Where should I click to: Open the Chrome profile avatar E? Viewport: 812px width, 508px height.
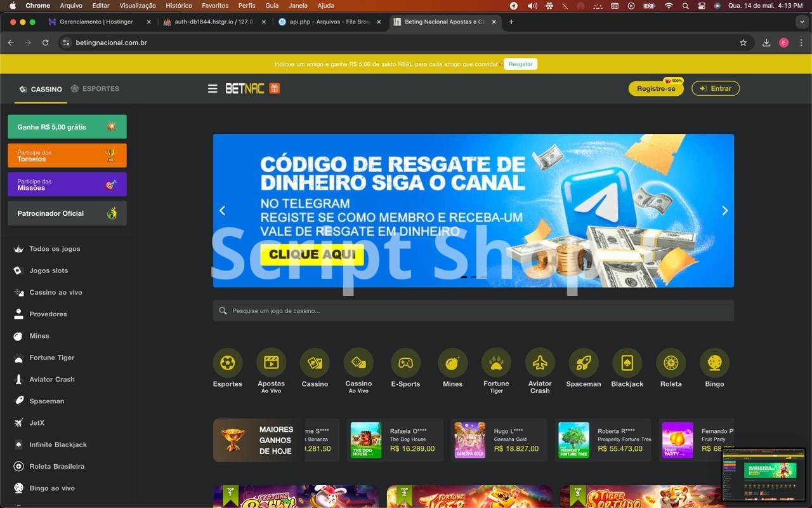click(x=784, y=43)
